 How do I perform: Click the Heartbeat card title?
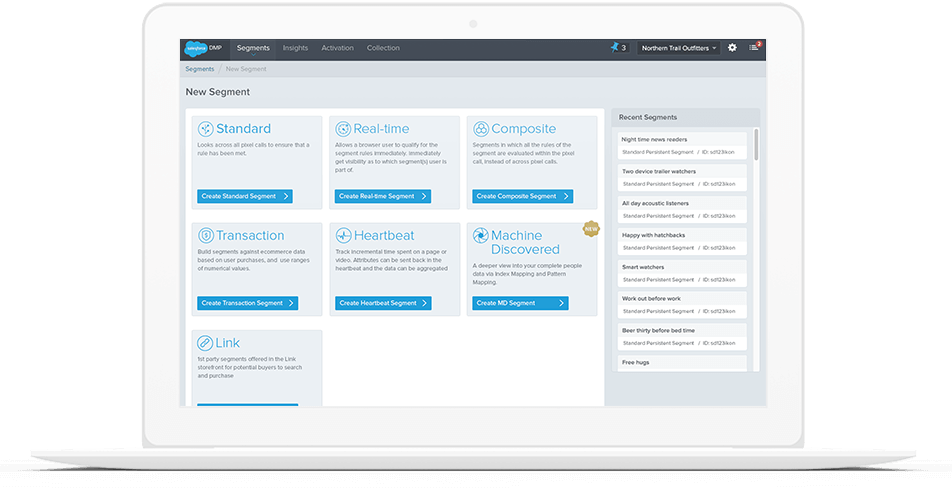pos(384,236)
